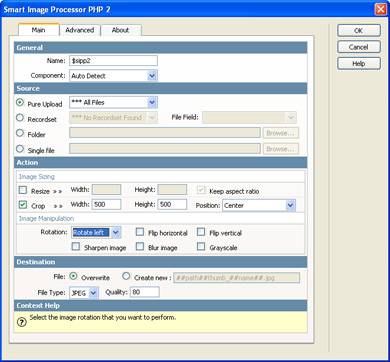
Task: Toggle the Grayscale checkbox
Action: click(201, 247)
